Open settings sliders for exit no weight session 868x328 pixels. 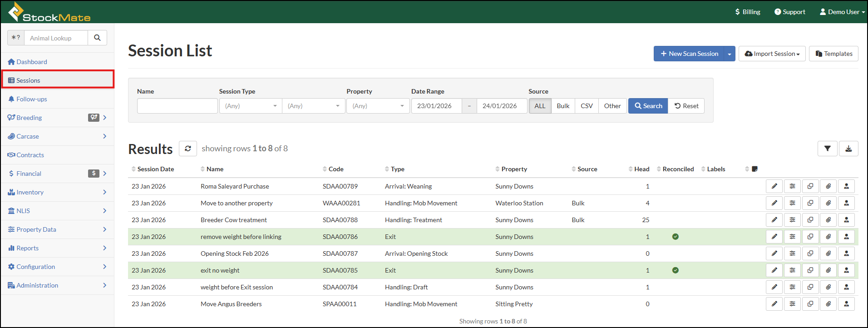tap(792, 270)
